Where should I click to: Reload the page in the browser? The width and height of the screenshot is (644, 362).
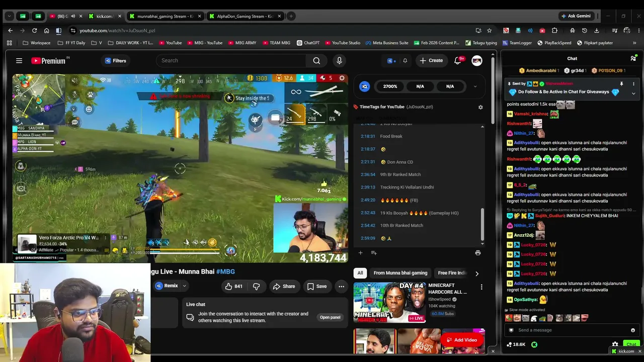pos(34,31)
